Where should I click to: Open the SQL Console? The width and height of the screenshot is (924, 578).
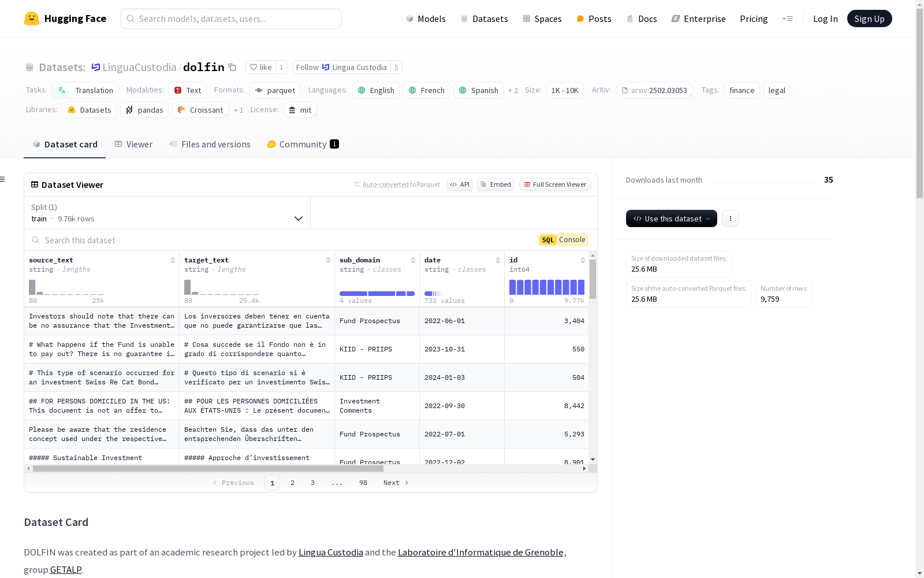(563, 240)
